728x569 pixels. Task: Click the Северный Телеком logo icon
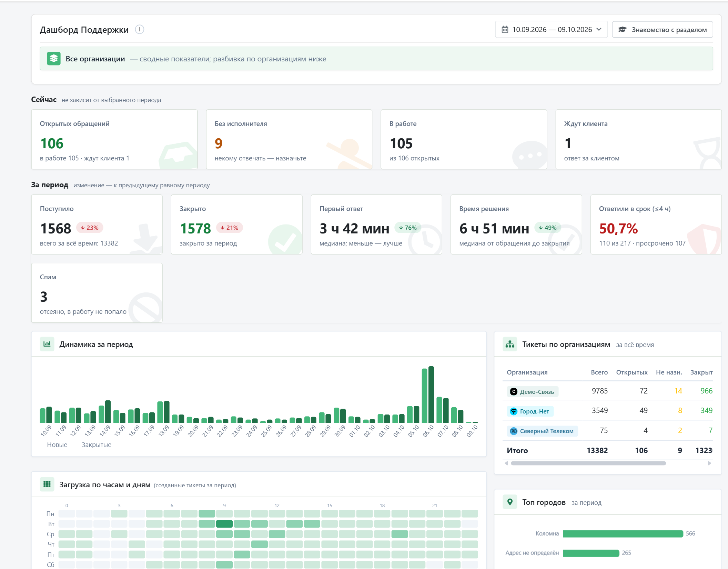pyautogui.click(x=514, y=431)
